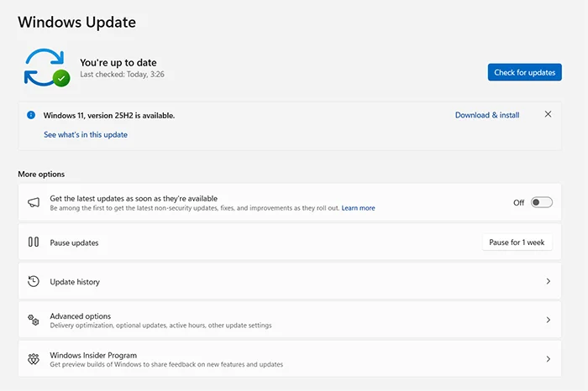This screenshot has width=588, height=391.
Task: Click Download & install link
Action: pos(487,115)
